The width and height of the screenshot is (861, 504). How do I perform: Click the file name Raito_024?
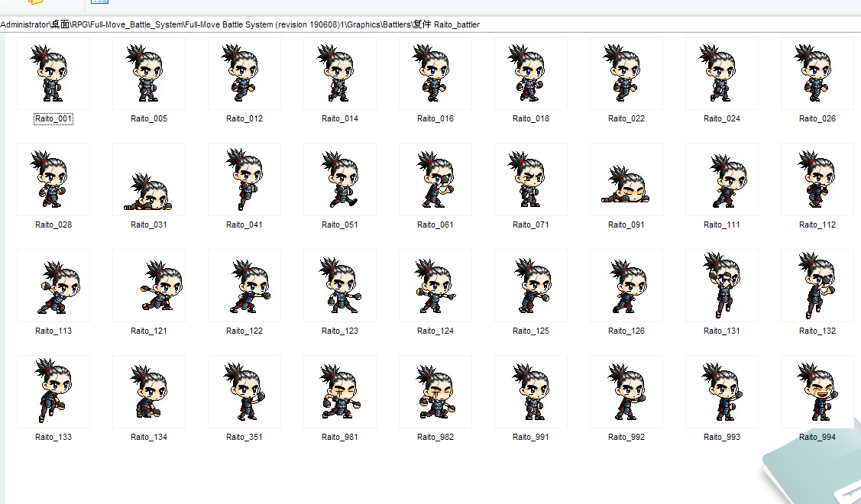(x=722, y=118)
